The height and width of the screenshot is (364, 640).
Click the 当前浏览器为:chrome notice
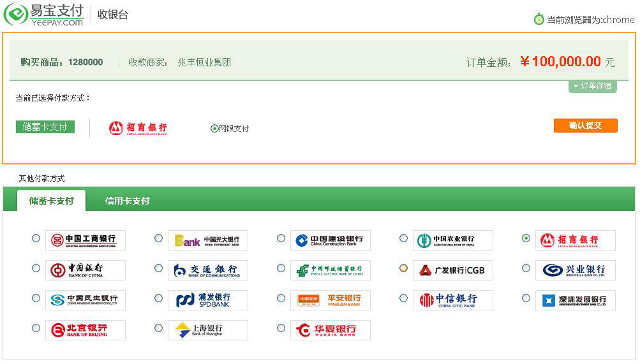pyautogui.click(x=591, y=20)
